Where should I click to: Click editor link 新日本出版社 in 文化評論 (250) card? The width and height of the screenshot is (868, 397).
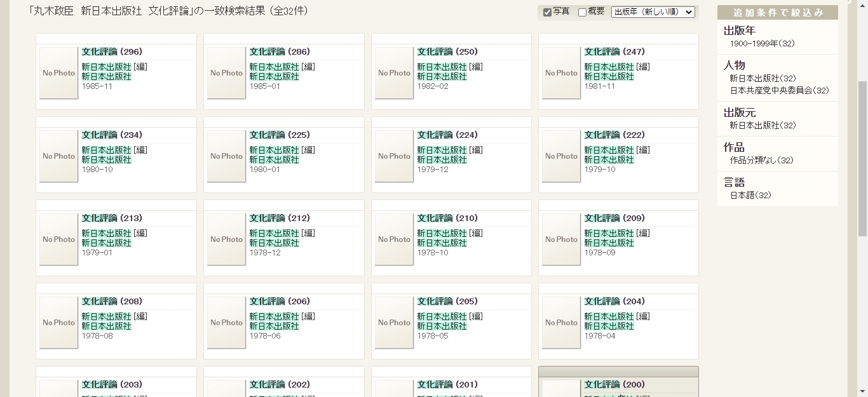[442, 67]
